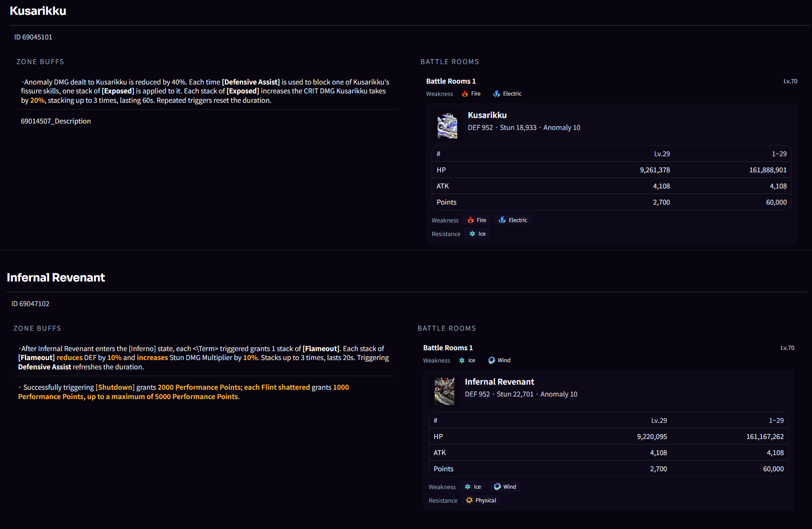Click the [Inferno] state term
This screenshot has height=529, width=812.
142,349
